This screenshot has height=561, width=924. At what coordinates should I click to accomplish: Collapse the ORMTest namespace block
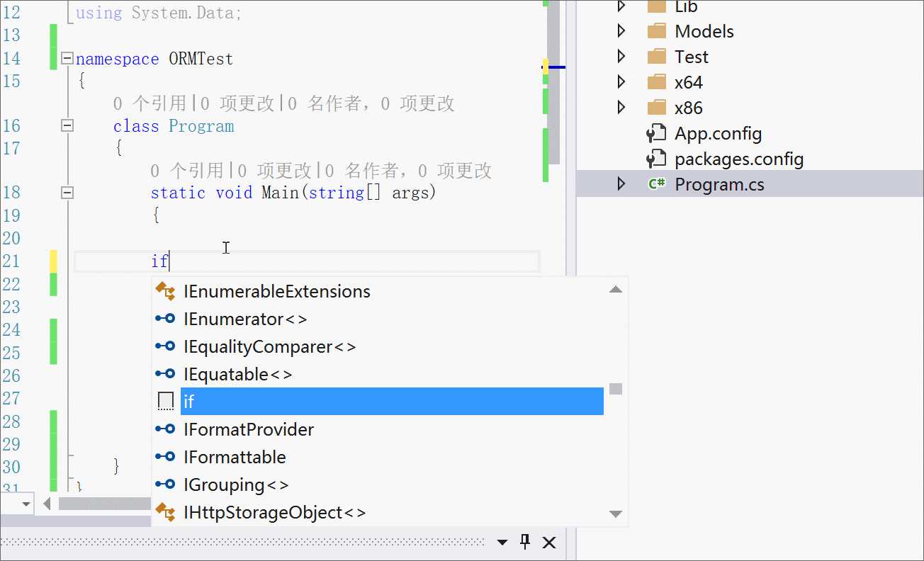(x=67, y=59)
